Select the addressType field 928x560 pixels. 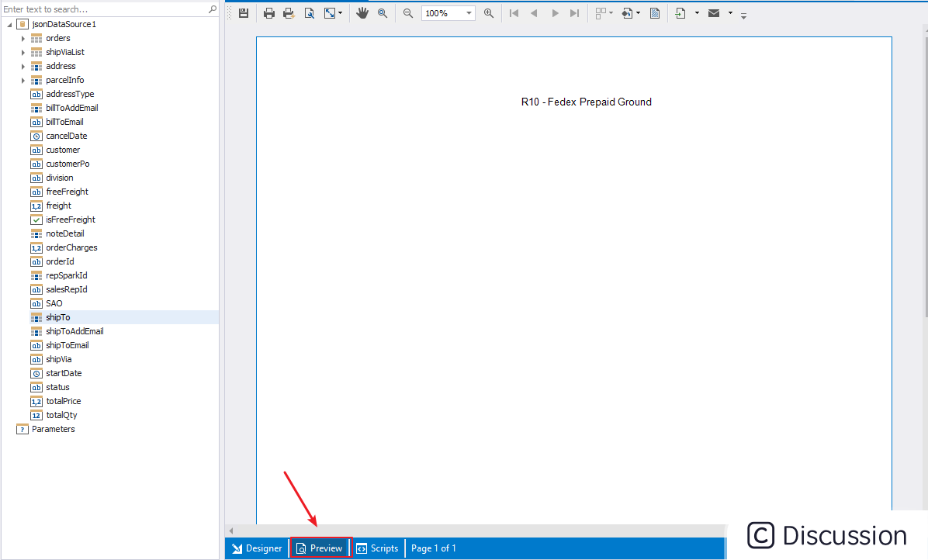tap(70, 94)
